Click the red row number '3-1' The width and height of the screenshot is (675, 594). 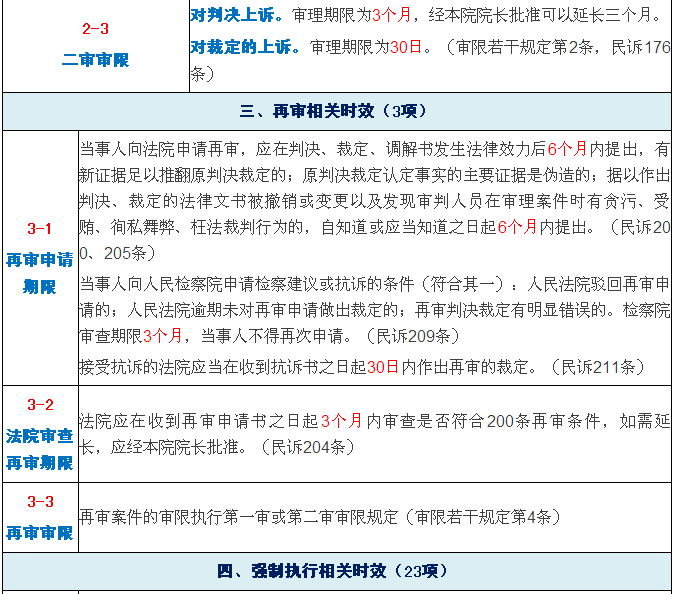click(x=39, y=228)
